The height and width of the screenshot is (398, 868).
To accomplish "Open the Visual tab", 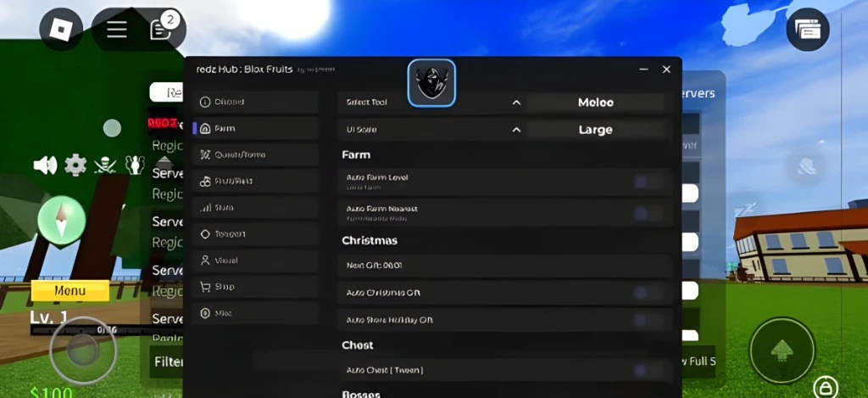I will coord(256,260).
